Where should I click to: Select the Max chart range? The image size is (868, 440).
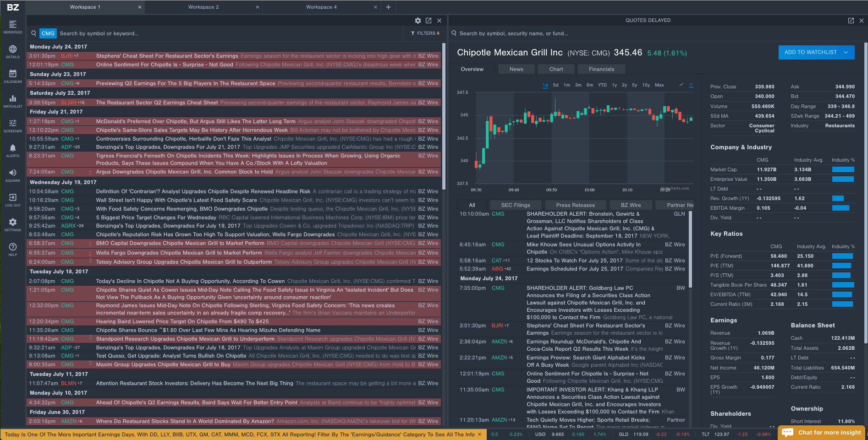pos(659,85)
